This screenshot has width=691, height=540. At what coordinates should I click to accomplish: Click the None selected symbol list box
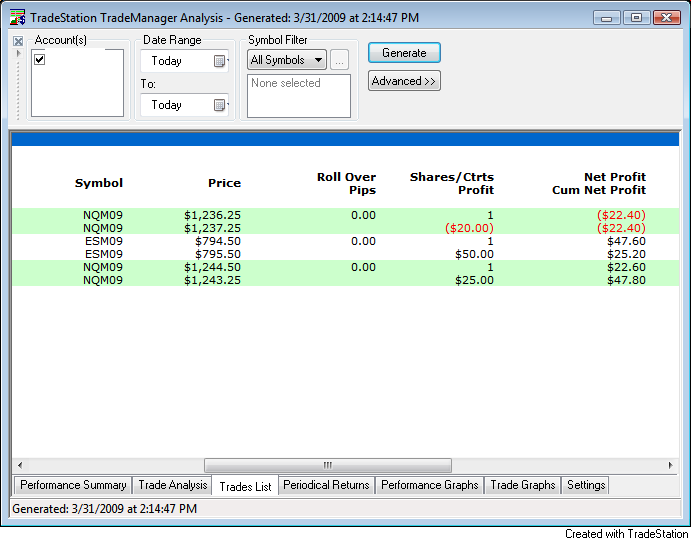[x=299, y=96]
